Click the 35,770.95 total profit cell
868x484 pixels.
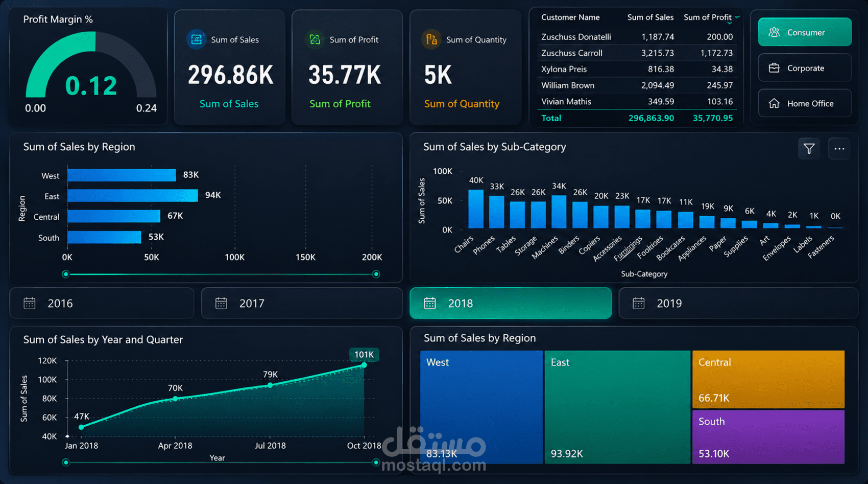point(713,118)
